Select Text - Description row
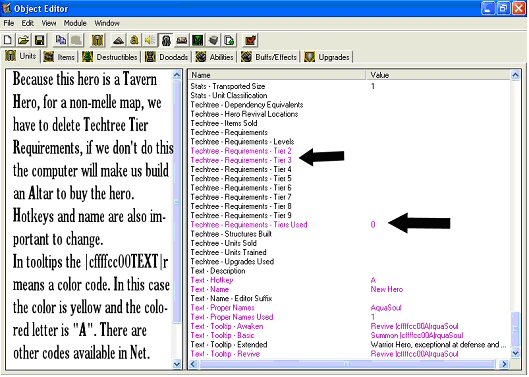 click(x=350, y=271)
